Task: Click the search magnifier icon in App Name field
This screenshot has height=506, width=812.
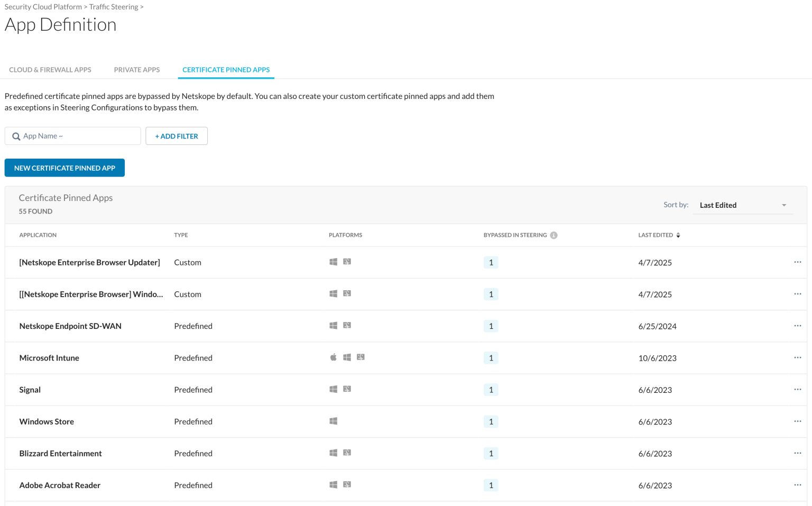Action: pos(16,136)
